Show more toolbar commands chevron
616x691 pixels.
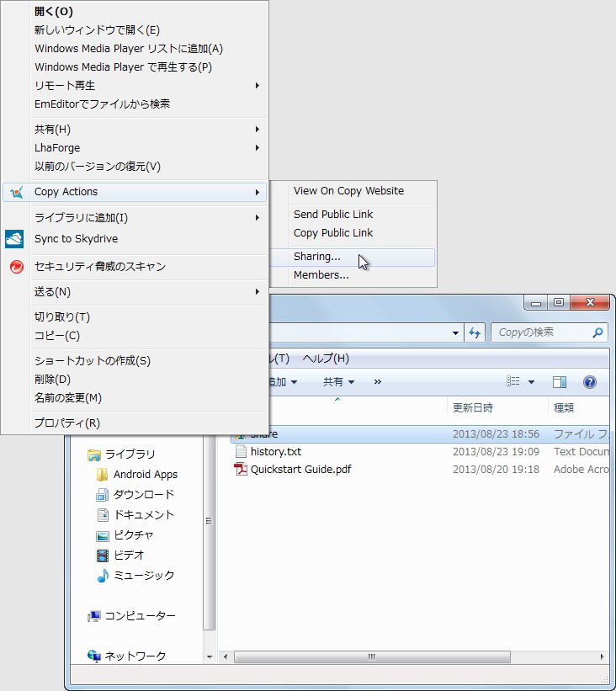(x=378, y=381)
